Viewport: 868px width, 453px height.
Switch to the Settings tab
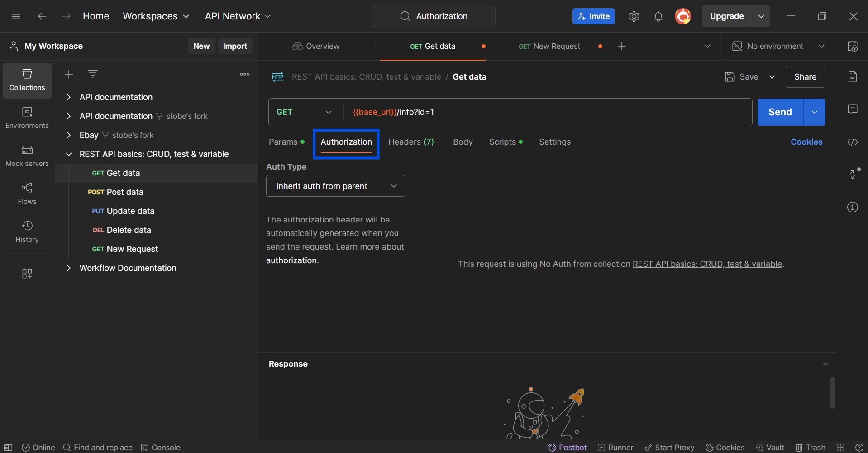(x=555, y=142)
